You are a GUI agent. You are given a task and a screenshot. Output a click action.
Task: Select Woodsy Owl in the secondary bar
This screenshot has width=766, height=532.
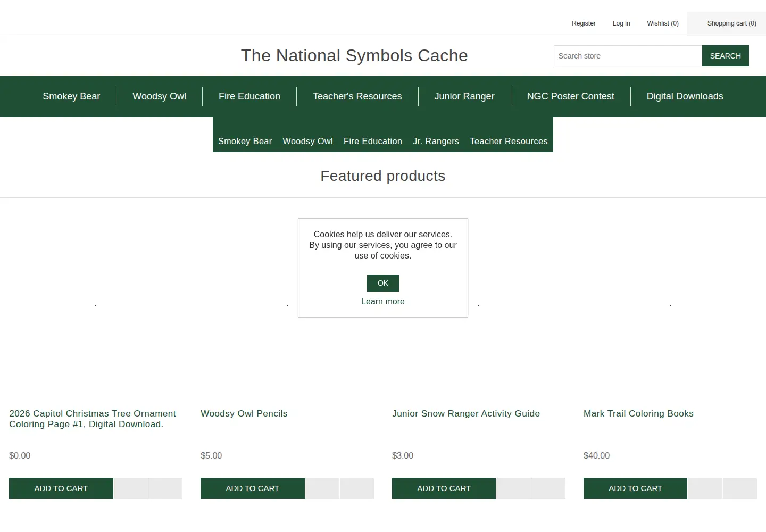click(307, 141)
